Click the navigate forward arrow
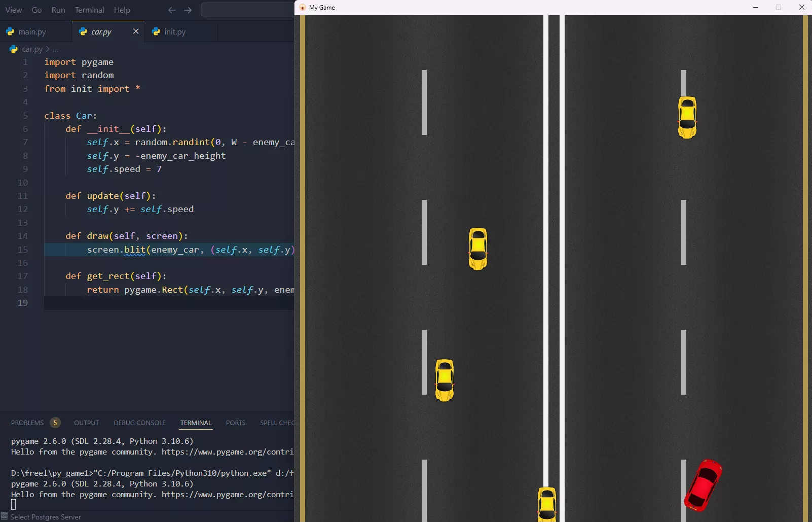812x522 pixels. [x=188, y=10]
